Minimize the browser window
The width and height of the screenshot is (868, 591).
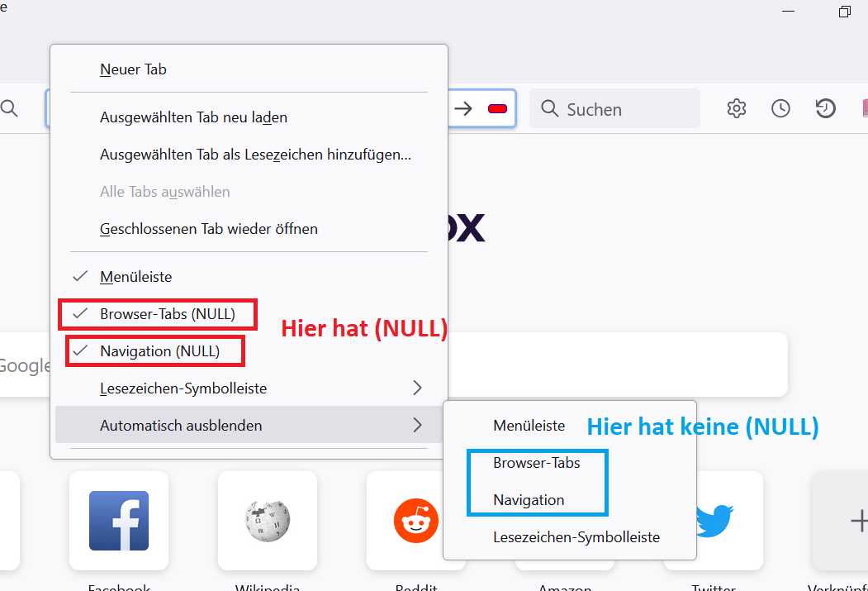[788, 11]
